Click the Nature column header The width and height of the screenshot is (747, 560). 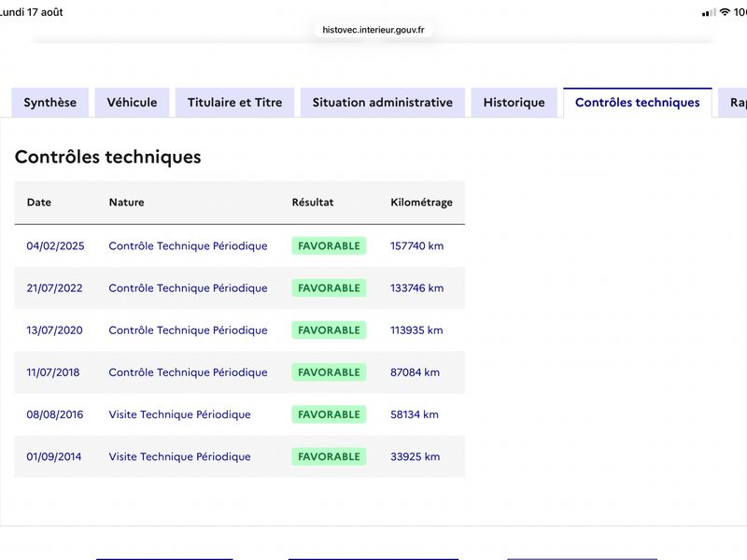point(126,203)
